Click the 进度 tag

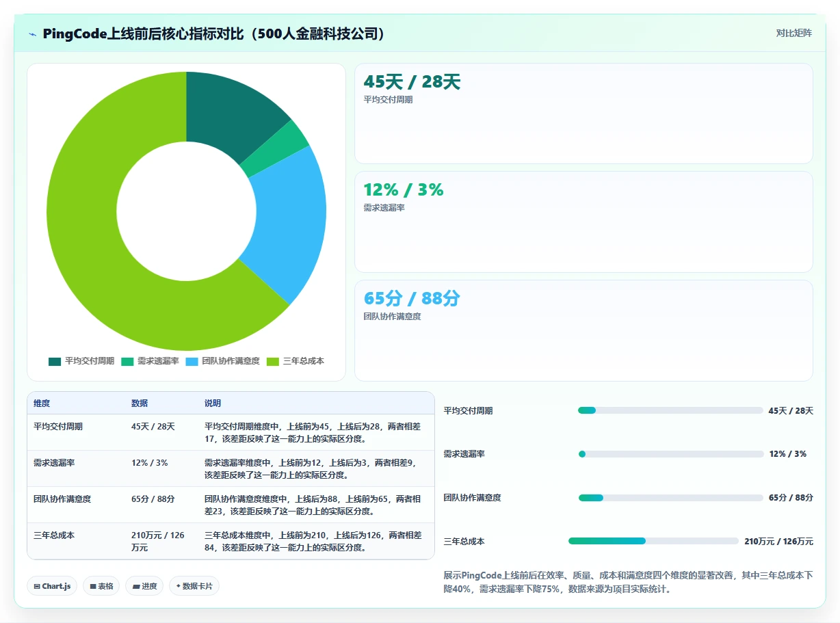[144, 586]
